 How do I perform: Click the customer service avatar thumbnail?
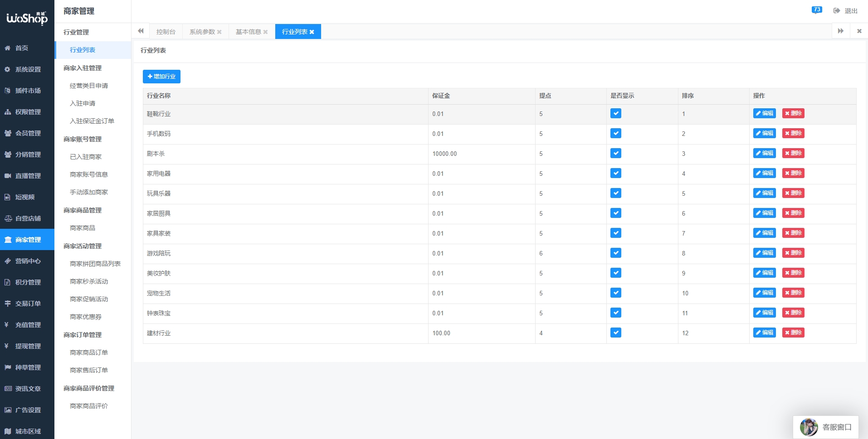pos(809,427)
